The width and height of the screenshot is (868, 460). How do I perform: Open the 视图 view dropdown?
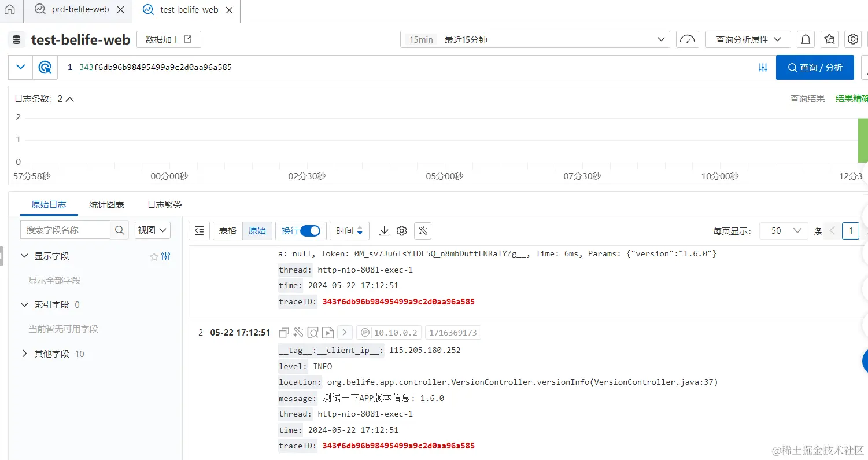point(153,230)
